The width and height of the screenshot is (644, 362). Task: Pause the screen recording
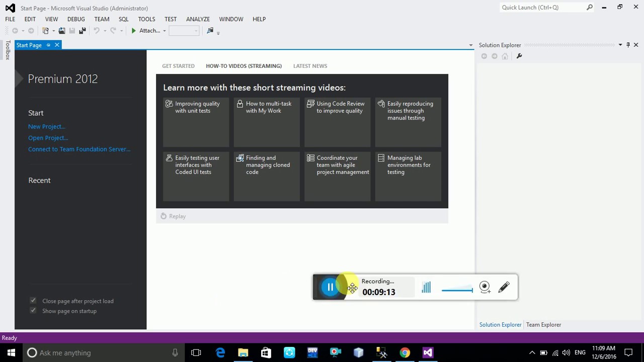(x=331, y=287)
